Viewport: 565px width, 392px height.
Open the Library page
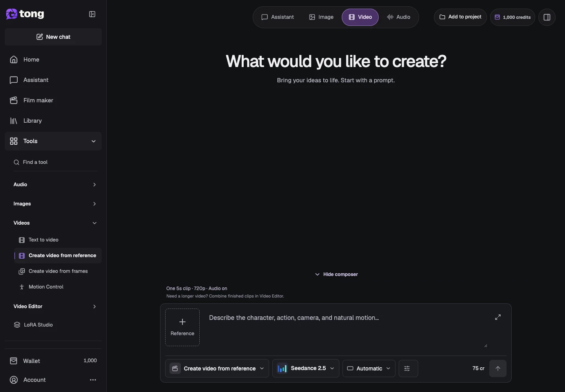pyautogui.click(x=53, y=121)
